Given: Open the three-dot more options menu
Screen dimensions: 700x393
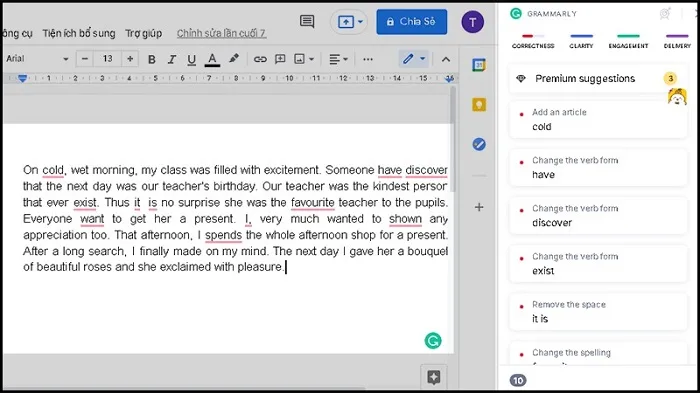Looking at the screenshot, I should coord(368,59).
